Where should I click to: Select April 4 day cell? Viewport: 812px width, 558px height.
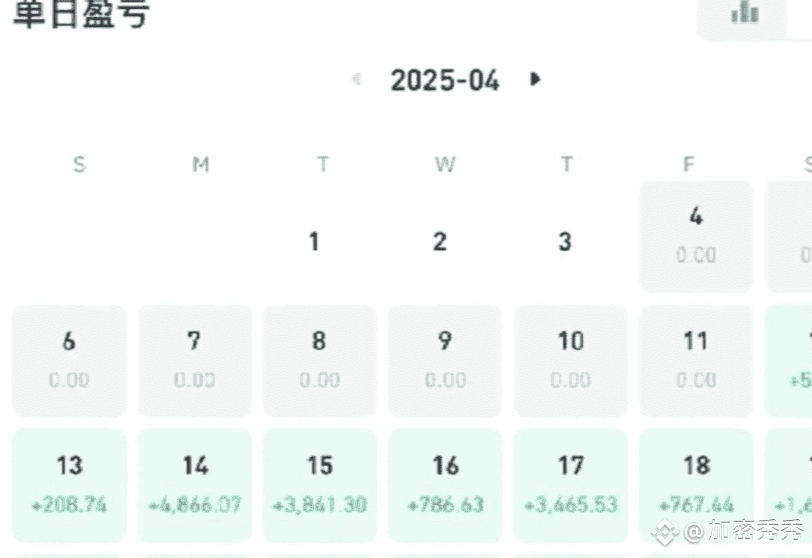click(696, 237)
